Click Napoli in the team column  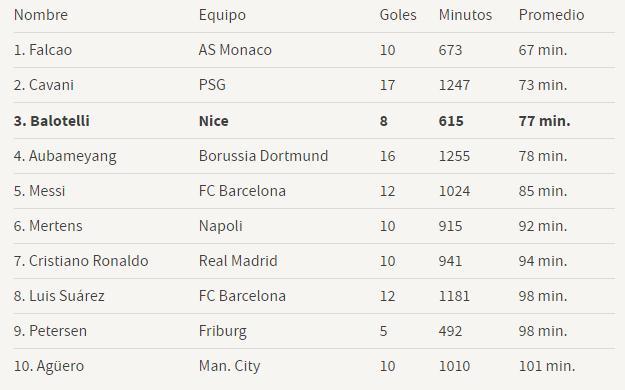pos(220,227)
